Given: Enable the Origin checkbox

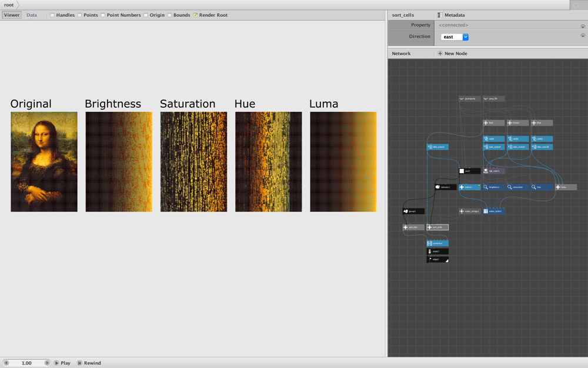Looking at the screenshot, I should click(x=145, y=15).
